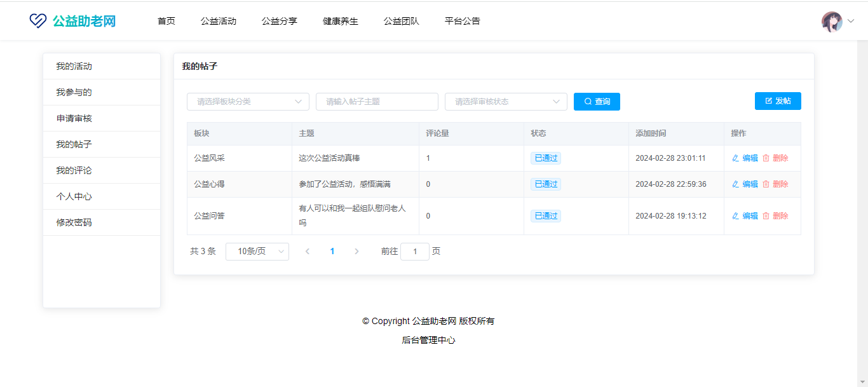Click the user avatar in header
The width and height of the screenshot is (868, 387).
pos(832,22)
